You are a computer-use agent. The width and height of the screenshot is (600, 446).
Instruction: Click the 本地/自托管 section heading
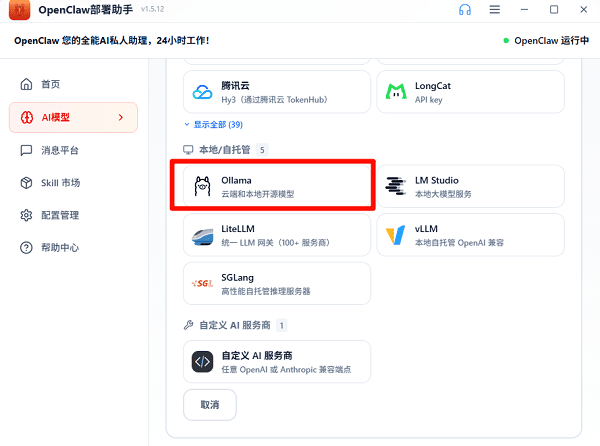click(x=224, y=150)
